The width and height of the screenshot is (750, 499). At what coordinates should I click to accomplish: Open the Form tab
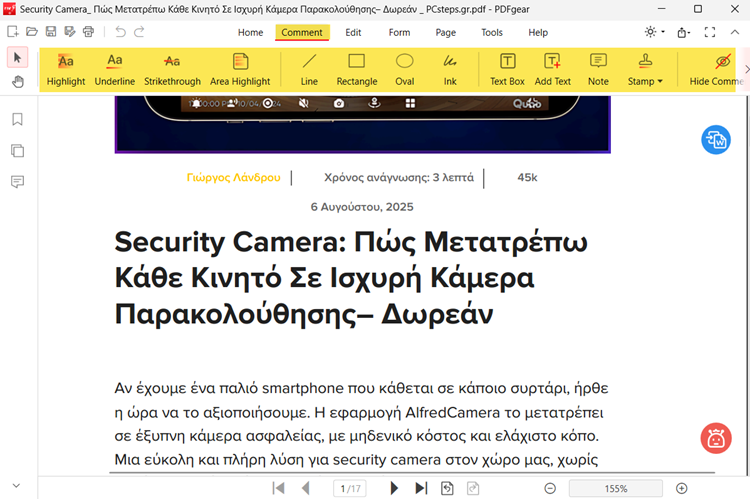(x=399, y=33)
